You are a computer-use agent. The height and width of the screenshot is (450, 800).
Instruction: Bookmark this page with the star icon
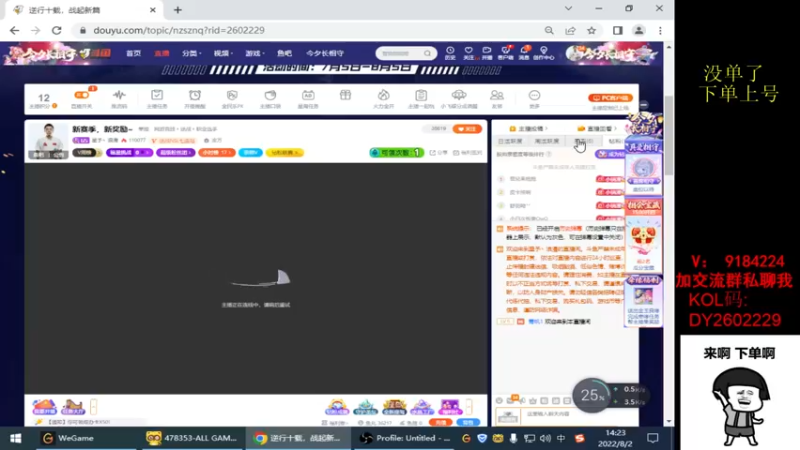591,31
